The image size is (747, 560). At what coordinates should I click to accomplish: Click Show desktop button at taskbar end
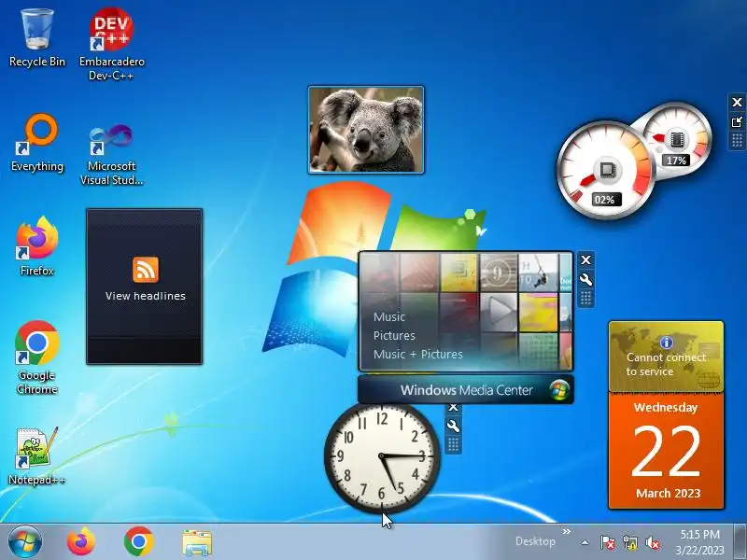(740, 541)
